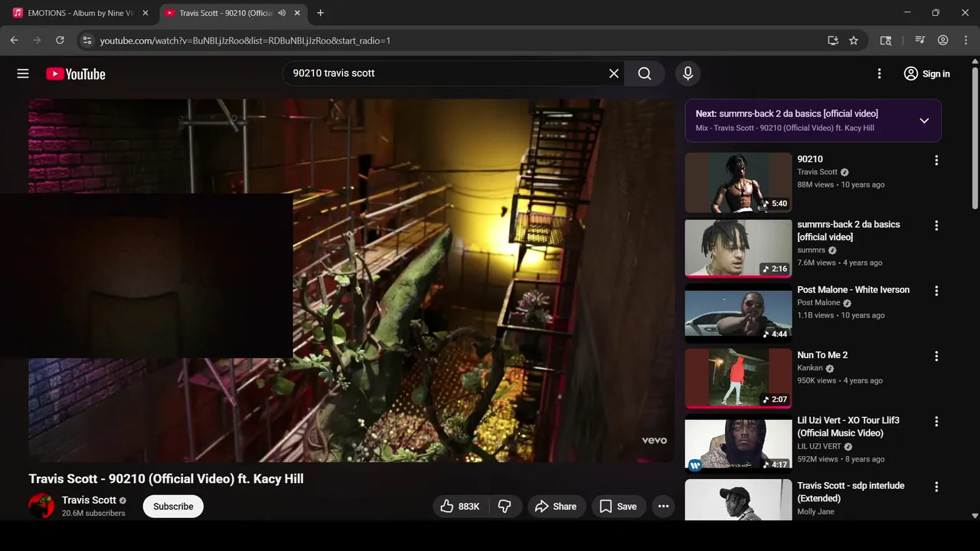Image resolution: width=980 pixels, height=551 pixels.
Task: Dislike the video with thumbs down
Action: pos(505,507)
